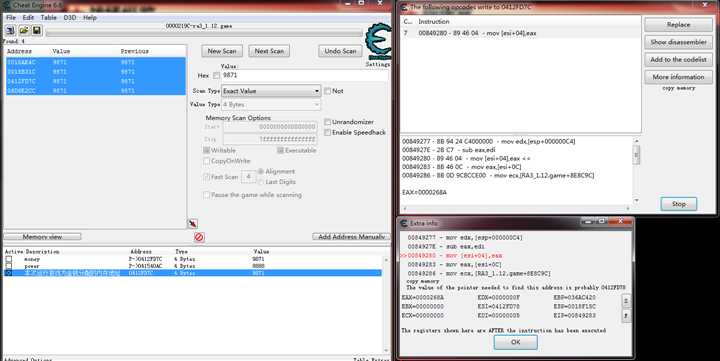Open the Scan Type dropdown
The width and height of the screenshot is (720, 361).
[x=271, y=91]
